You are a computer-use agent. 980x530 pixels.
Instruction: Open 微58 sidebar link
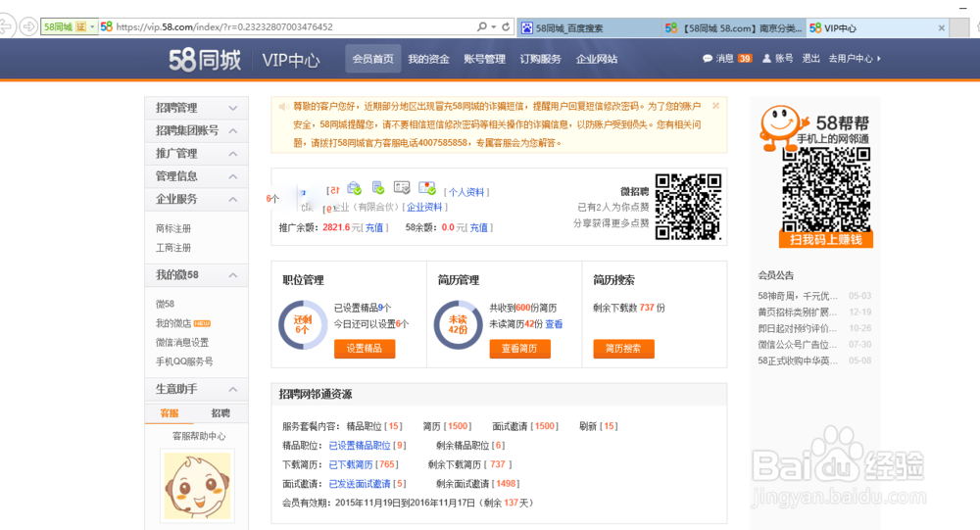(165, 304)
